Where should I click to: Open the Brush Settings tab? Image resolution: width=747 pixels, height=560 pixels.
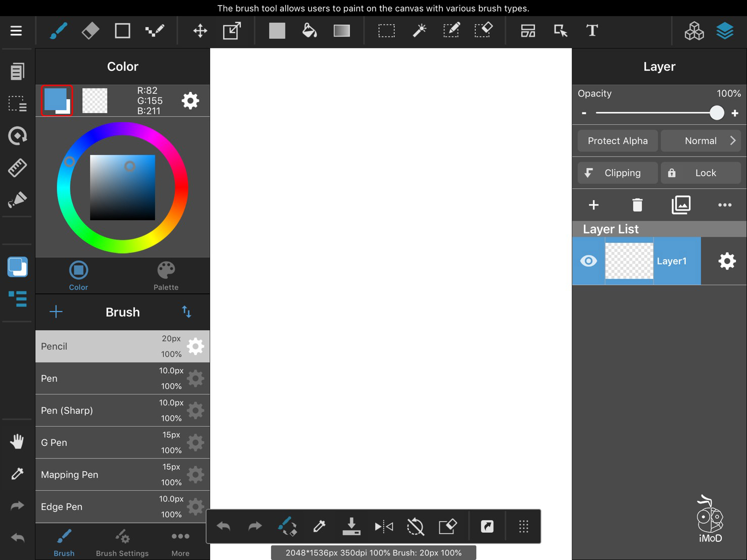[x=122, y=542]
